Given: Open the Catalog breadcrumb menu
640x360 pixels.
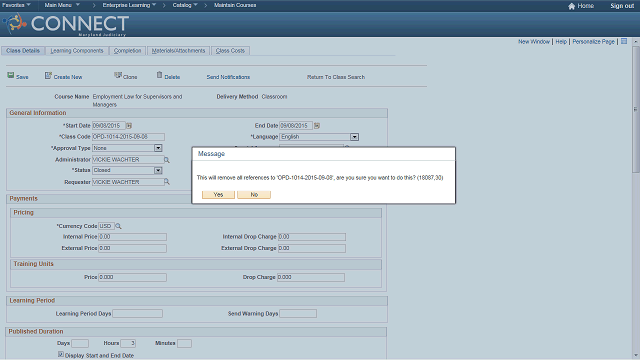Looking at the screenshot, I should coord(185,5).
